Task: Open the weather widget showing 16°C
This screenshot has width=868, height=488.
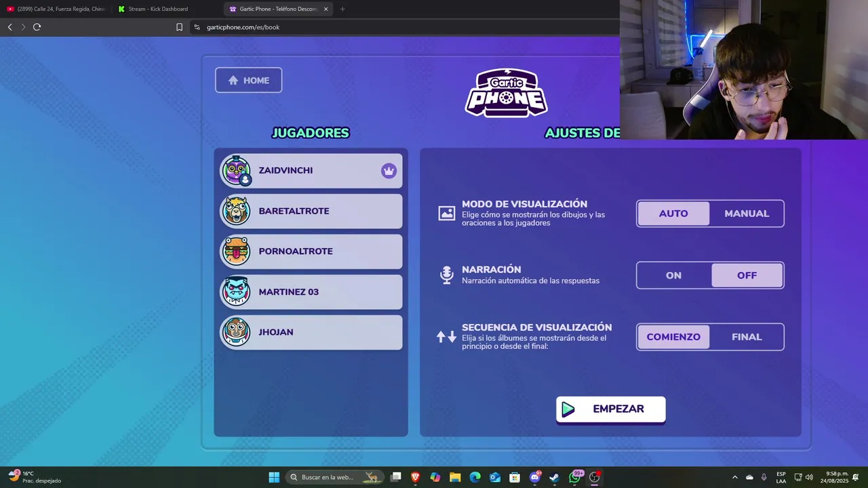Action: (x=34, y=477)
